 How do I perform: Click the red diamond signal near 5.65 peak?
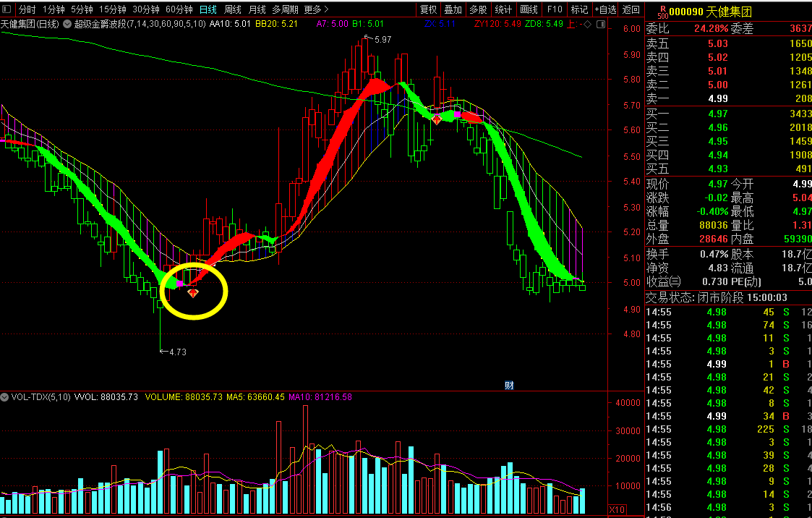437,120
